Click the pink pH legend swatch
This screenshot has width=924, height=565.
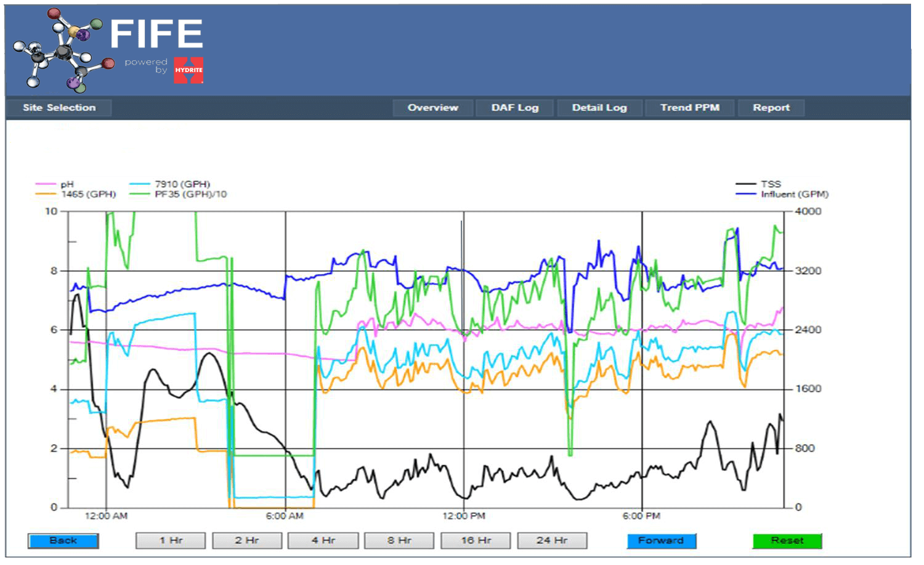[x=46, y=184]
